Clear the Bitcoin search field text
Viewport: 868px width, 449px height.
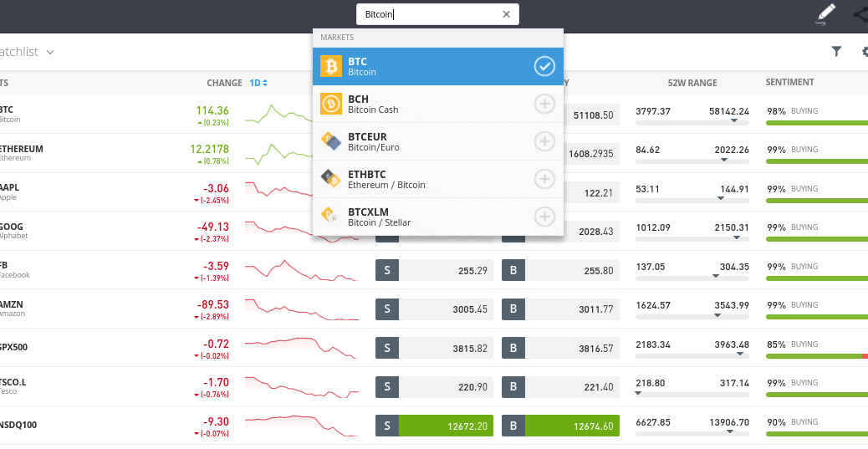[506, 14]
